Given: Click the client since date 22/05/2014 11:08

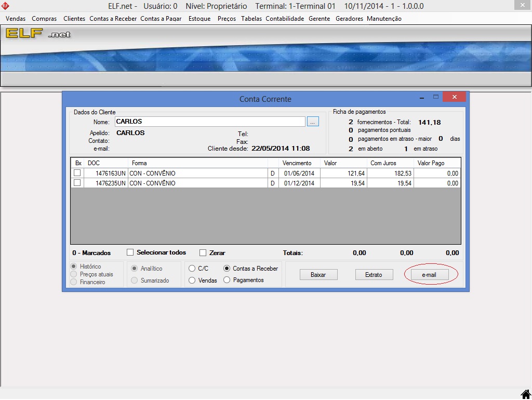Looking at the screenshot, I should [281, 148].
